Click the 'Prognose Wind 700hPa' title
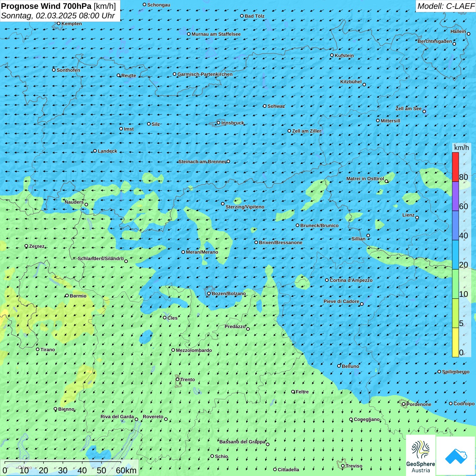Image resolution: width=476 pixels, height=476 pixels. click(x=46, y=6)
